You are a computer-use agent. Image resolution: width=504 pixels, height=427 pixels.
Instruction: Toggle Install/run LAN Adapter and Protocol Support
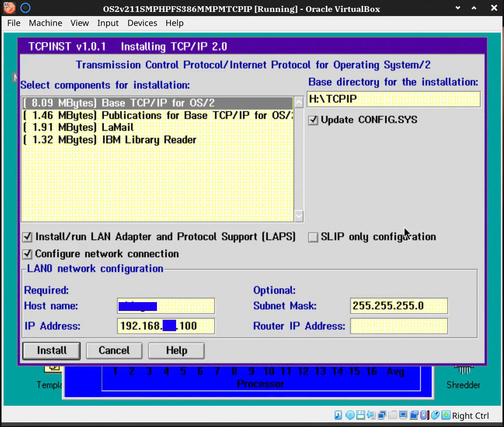pos(27,237)
